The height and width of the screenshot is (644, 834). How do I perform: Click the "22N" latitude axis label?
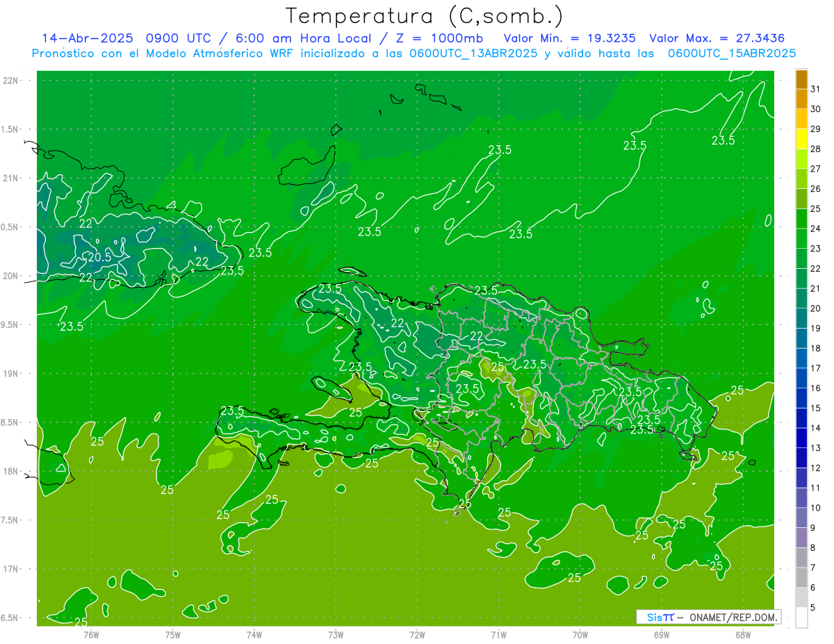[x=11, y=81]
